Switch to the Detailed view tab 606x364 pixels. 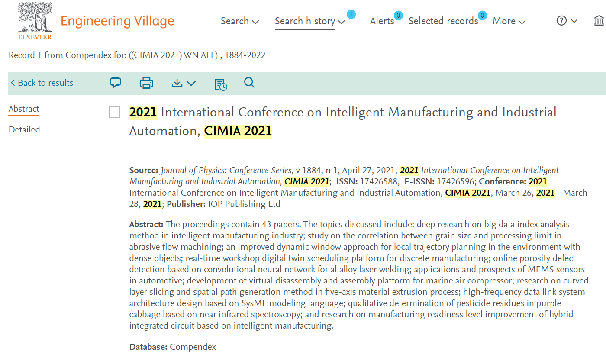(24, 129)
